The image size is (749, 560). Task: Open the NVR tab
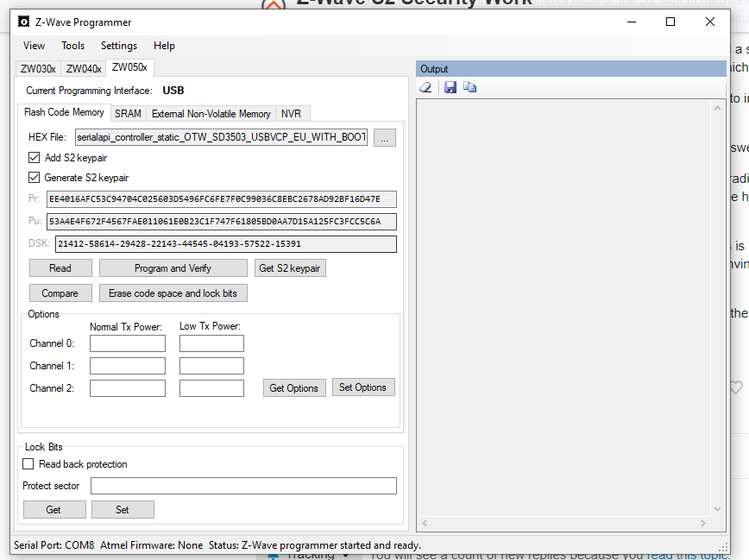(291, 114)
